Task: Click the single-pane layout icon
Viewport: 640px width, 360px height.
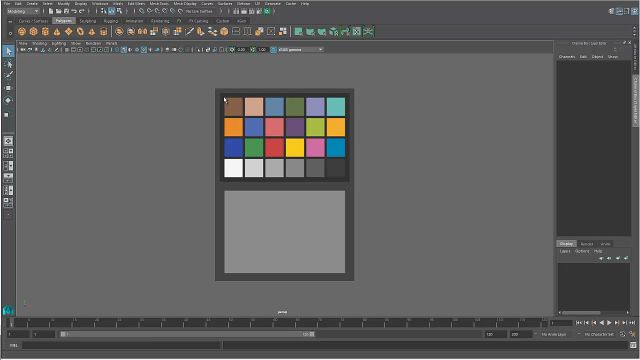Action: click(8, 141)
